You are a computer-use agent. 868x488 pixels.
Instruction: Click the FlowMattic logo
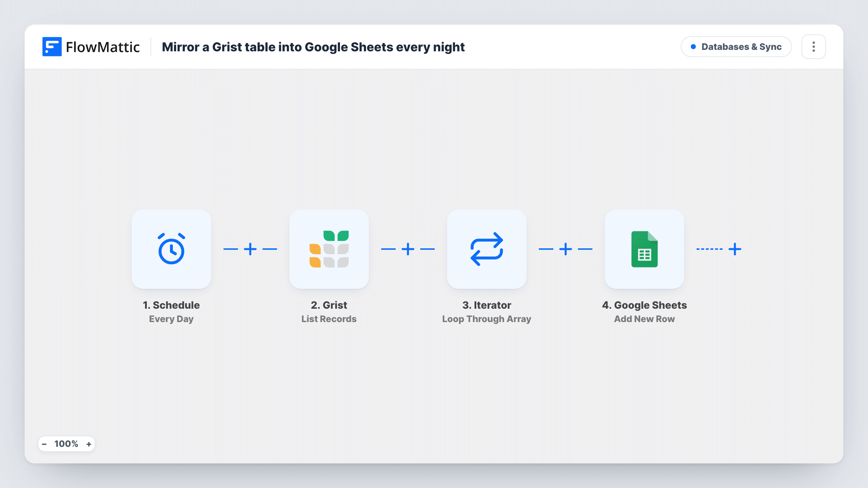tap(91, 47)
